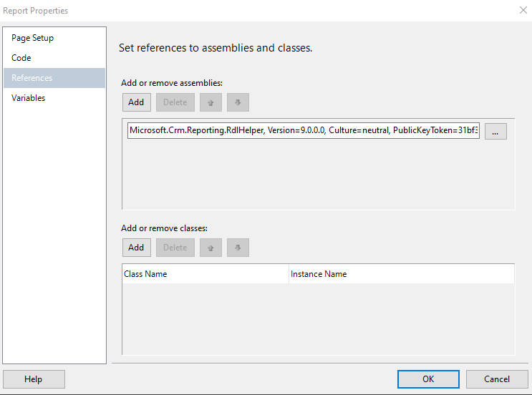Image resolution: width=532 pixels, height=395 pixels.
Task: Click the Class Name column header
Action: click(x=205, y=274)
